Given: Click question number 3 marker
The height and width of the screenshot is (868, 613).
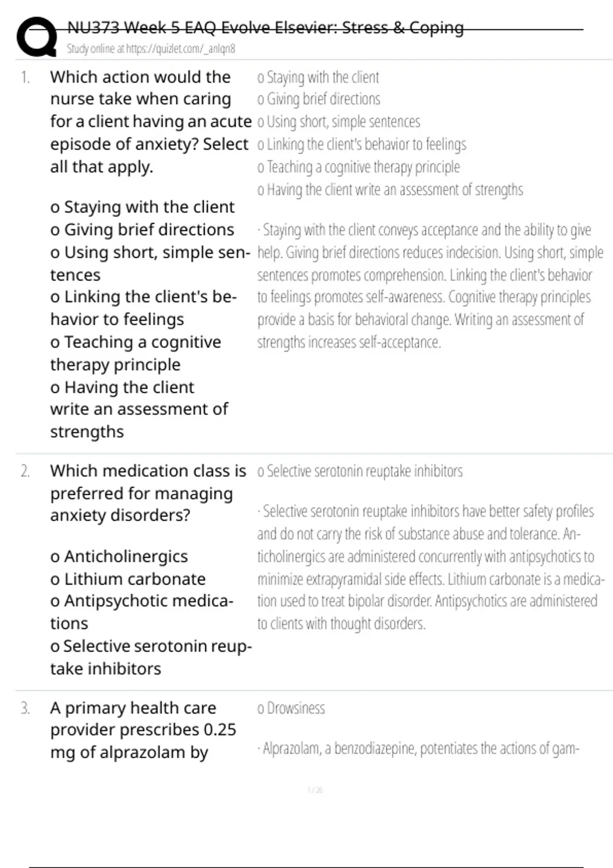Looking at the screenshot, I should click(25, 709).
